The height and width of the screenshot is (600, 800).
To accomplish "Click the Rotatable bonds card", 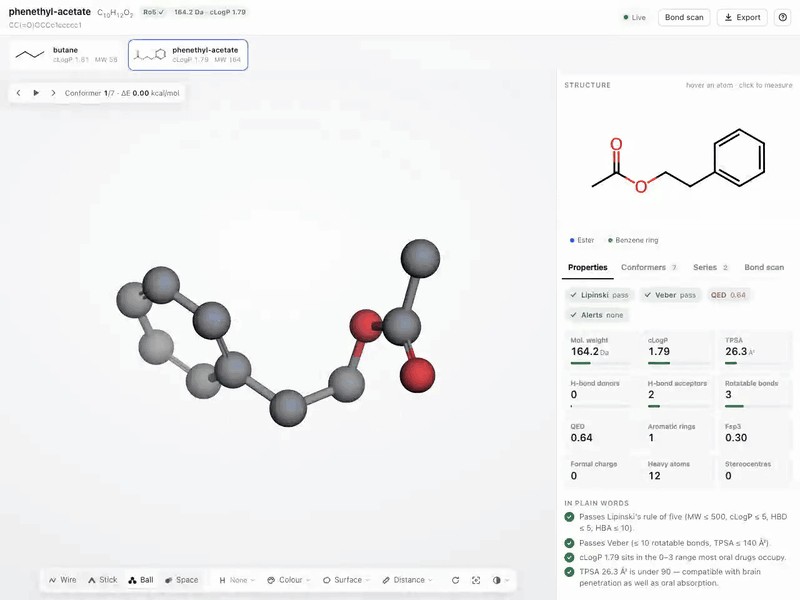I will (756, 393).
